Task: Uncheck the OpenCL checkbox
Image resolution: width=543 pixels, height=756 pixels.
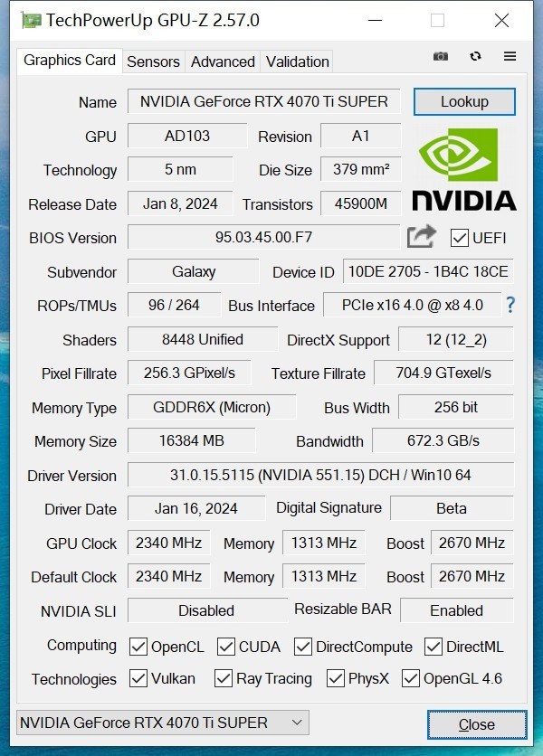Action: 139,647
